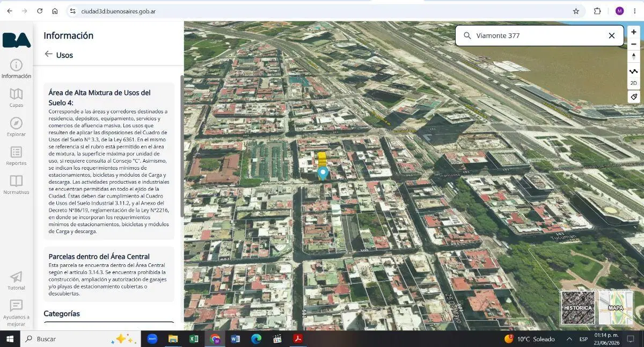644x347 pixels.
Task: Select the HISTÓRICA basemap thumbnail
Action: click(x=578, y=308)
